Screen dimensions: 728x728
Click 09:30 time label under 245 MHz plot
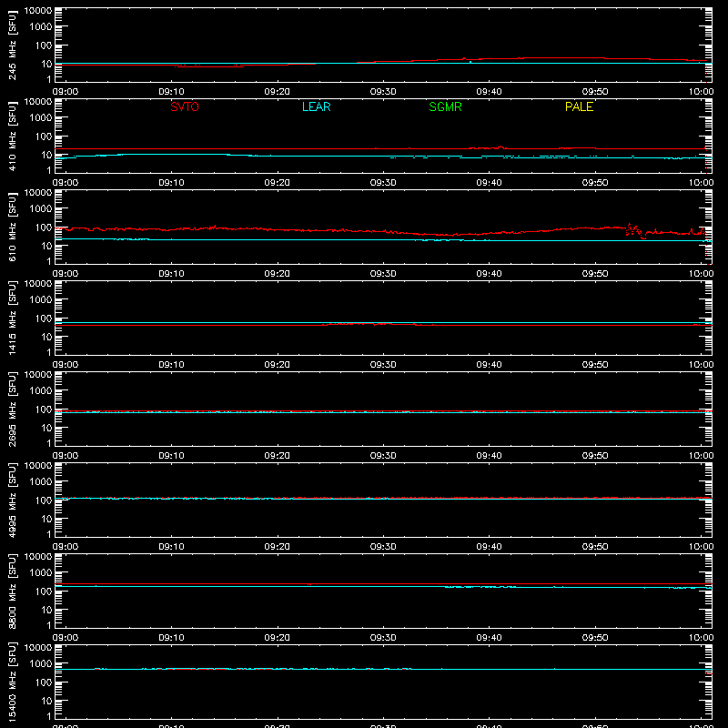point(383,92)
